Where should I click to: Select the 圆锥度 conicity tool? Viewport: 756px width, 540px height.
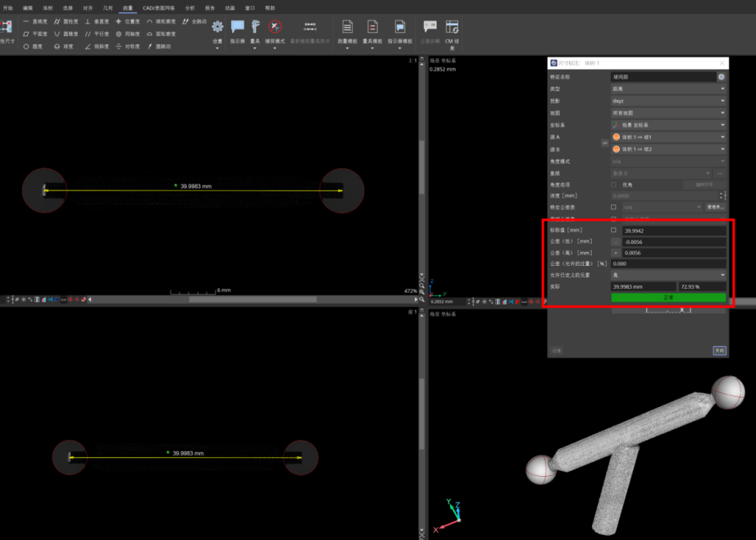[66, 34]
